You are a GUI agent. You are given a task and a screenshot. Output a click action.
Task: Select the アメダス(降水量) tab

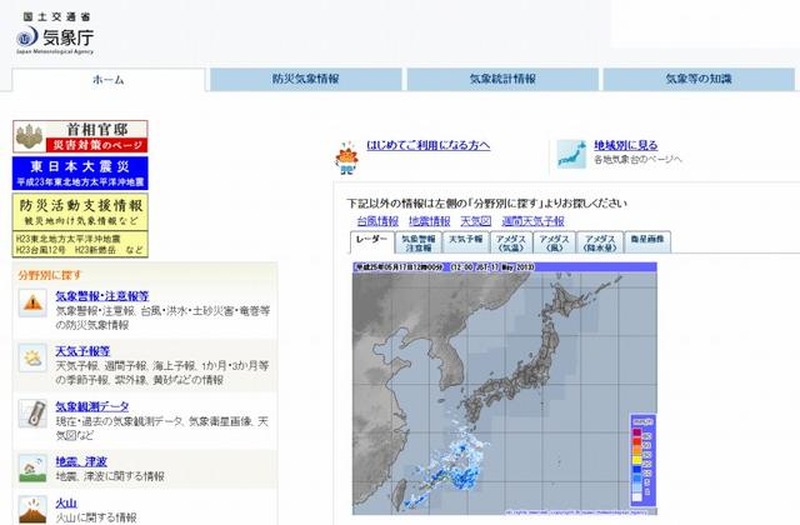(602, 242)
